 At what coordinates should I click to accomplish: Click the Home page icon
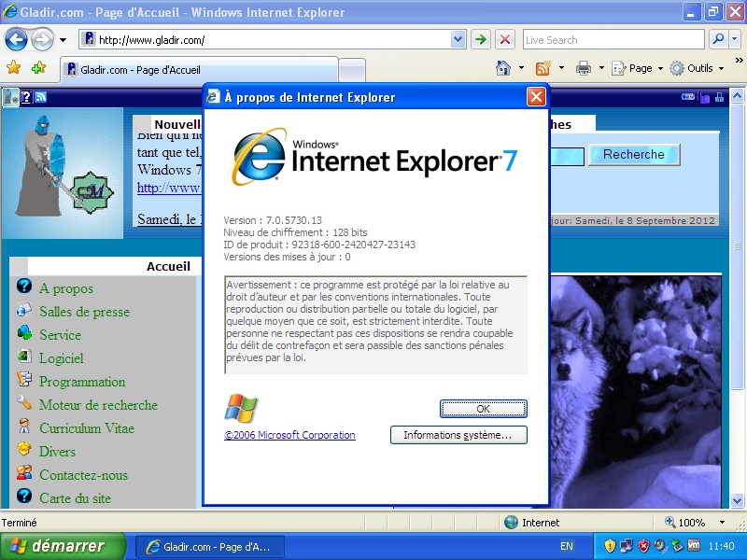[503, 68]
